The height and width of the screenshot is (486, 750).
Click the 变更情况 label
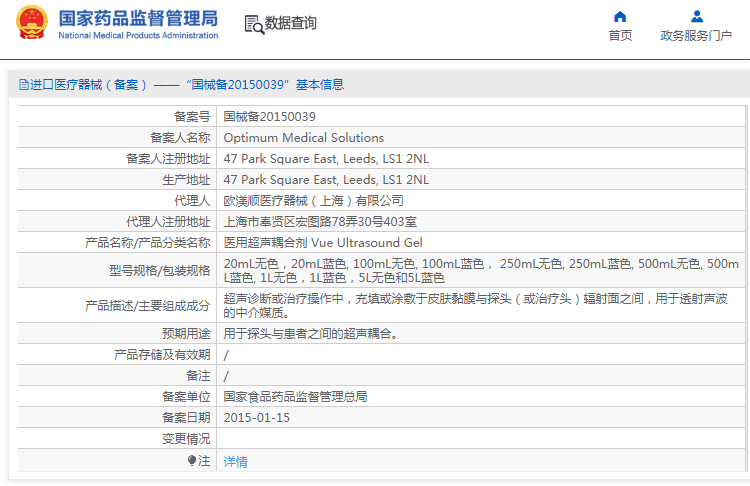(186, 439)
